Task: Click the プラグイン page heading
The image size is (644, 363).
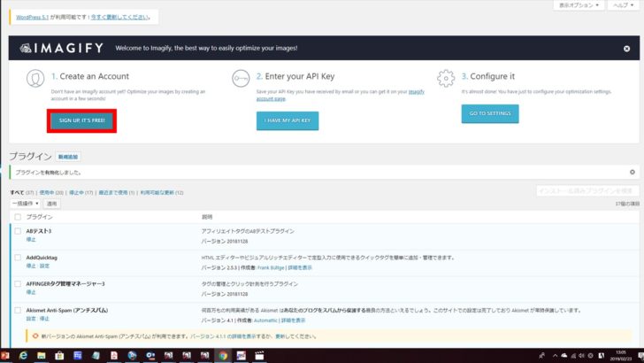Action: 30,156
